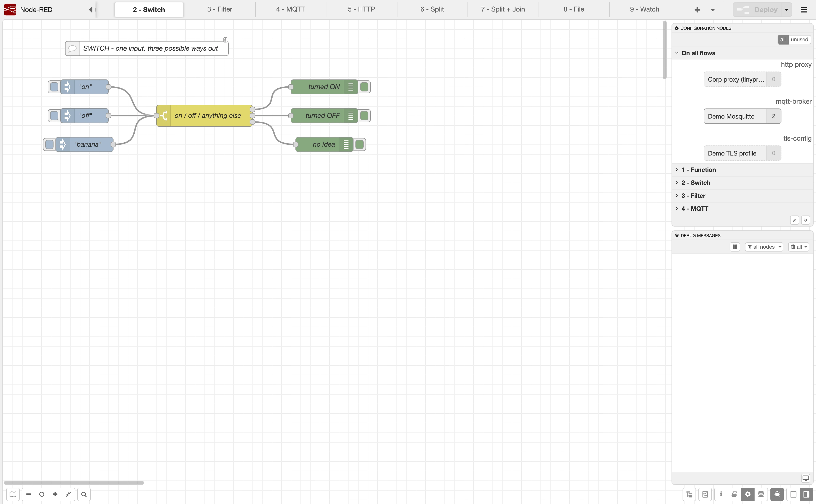This screenshot has height=504, width=816.
Task: Collapse all config sections double-chevron up
Action: coord(795,220)
